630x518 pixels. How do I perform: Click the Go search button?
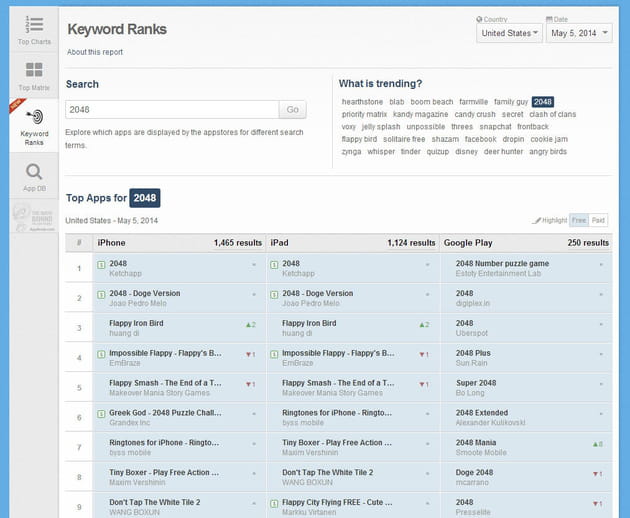click(x=292, y=109)
